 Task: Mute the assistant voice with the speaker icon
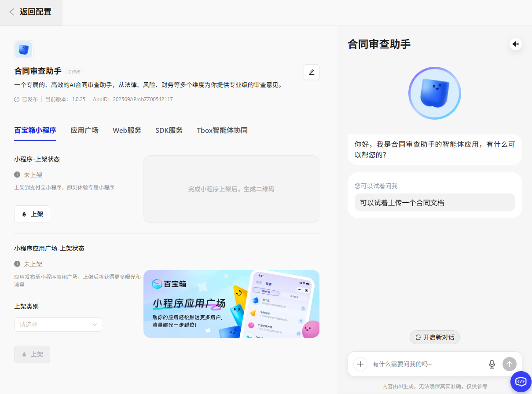[516, 44]
